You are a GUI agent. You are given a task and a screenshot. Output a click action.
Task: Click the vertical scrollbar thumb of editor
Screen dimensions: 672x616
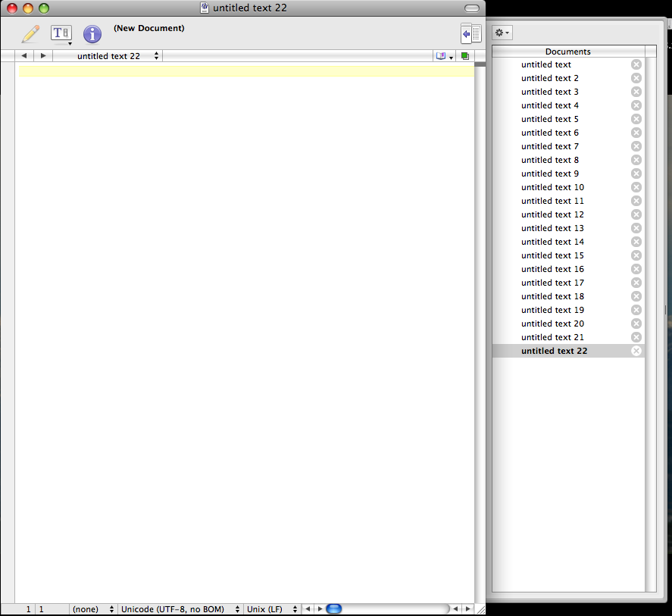[x=480, y=64]
